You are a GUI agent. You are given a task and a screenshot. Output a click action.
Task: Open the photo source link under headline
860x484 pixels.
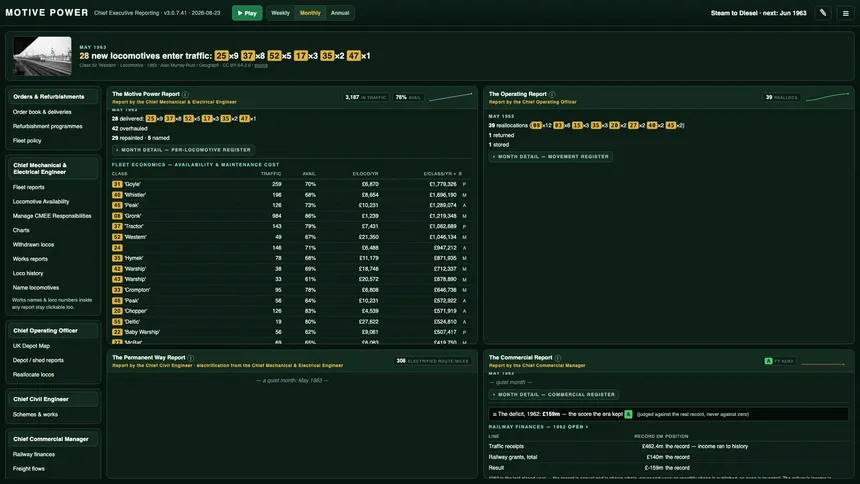click(261, 65)
